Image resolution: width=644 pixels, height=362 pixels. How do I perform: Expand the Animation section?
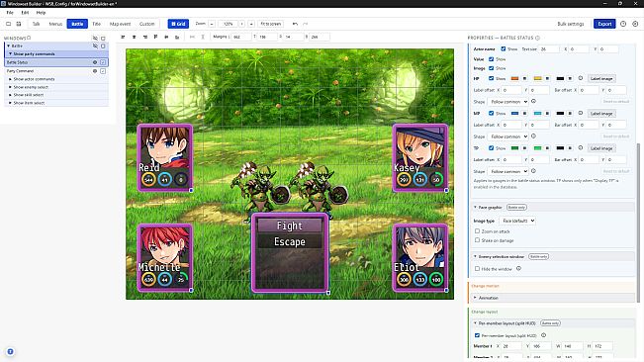[x=552, y=298]
